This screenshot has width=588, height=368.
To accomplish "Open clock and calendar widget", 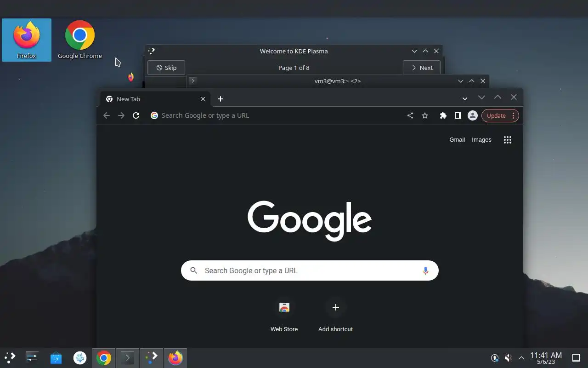I will click(x=546, y=358).
